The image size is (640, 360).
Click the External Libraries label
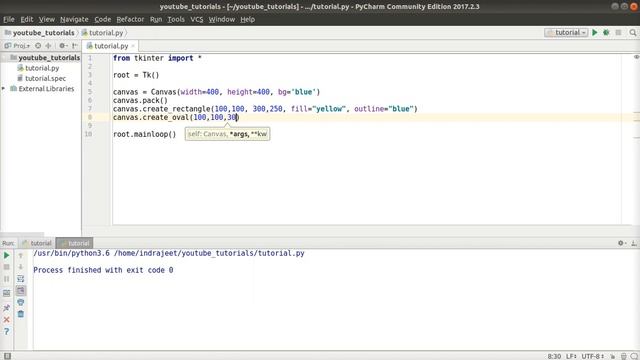tap(46, 89)
